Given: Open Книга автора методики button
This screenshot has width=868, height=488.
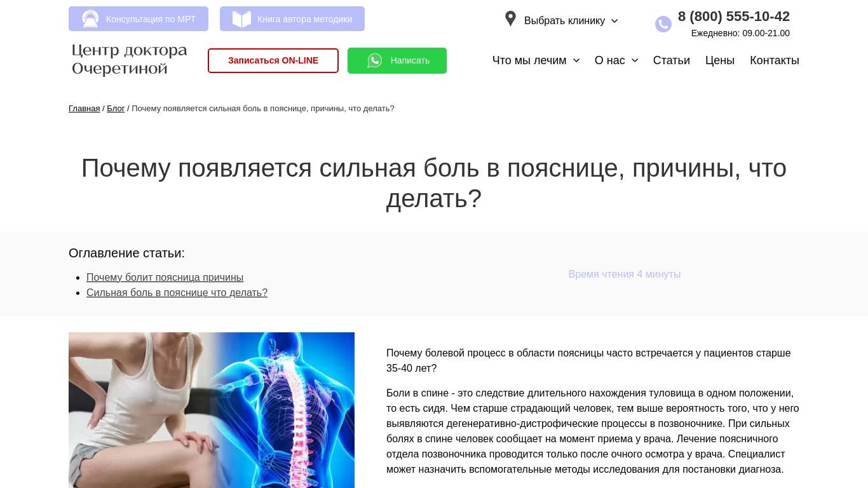Looking at the screenshot, I should tap(292, 19).
